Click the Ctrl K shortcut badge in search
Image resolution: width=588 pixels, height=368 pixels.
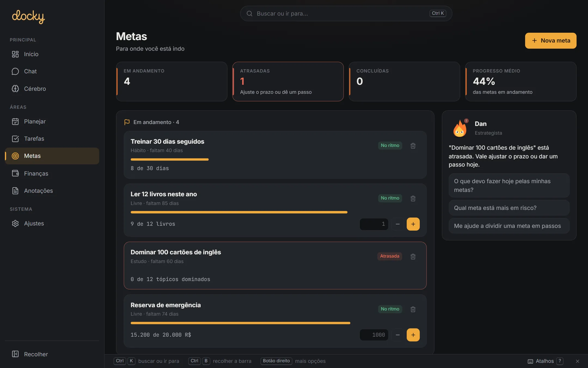point(438,13)
